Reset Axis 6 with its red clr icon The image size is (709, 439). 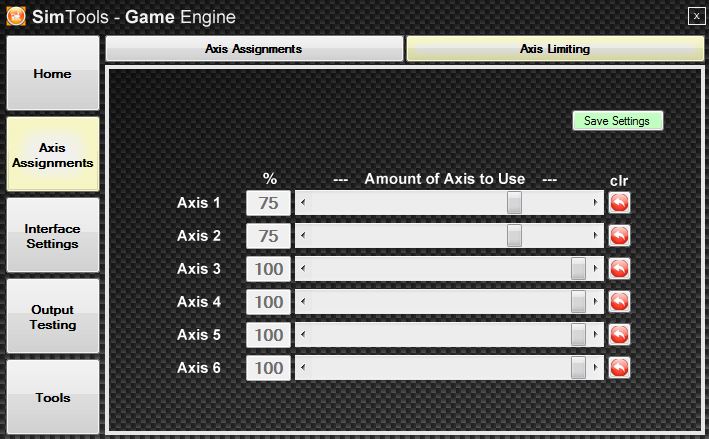pos(619,368)
